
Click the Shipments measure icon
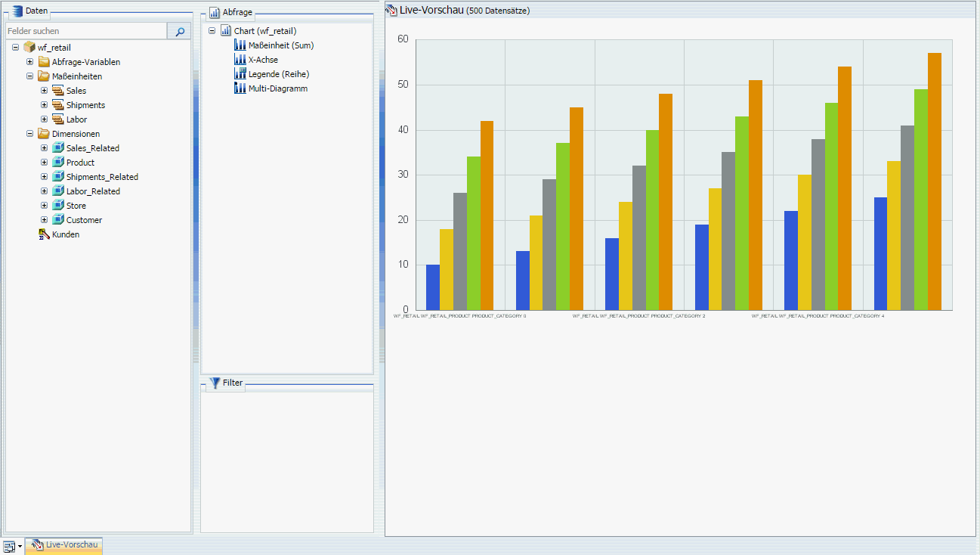pos(58,105)
